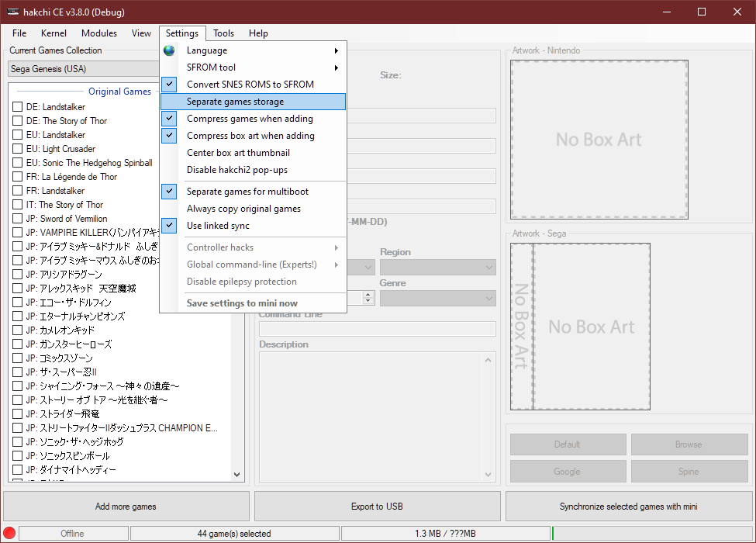The width and height of the screenshot is (756, 543).
Task: Check IT: The Story of Thor checkbox
Action: pyautogui.click(x=17, y=205)
